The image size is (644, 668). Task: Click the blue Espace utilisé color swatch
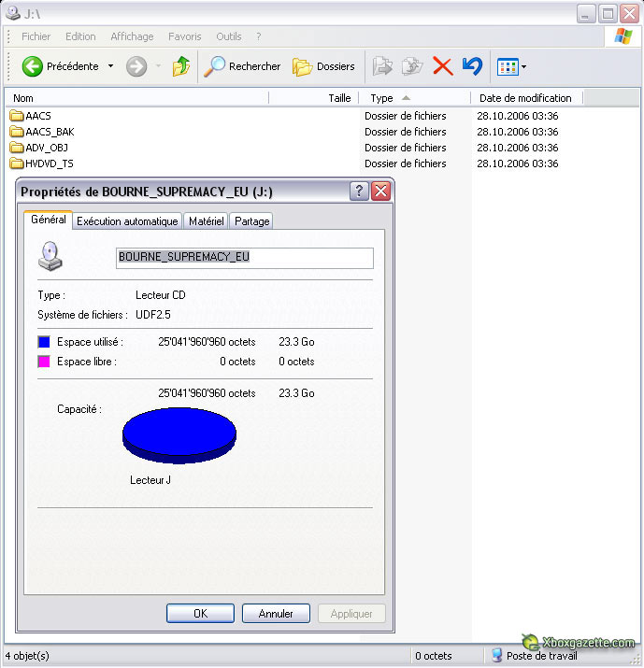point(43,342)
